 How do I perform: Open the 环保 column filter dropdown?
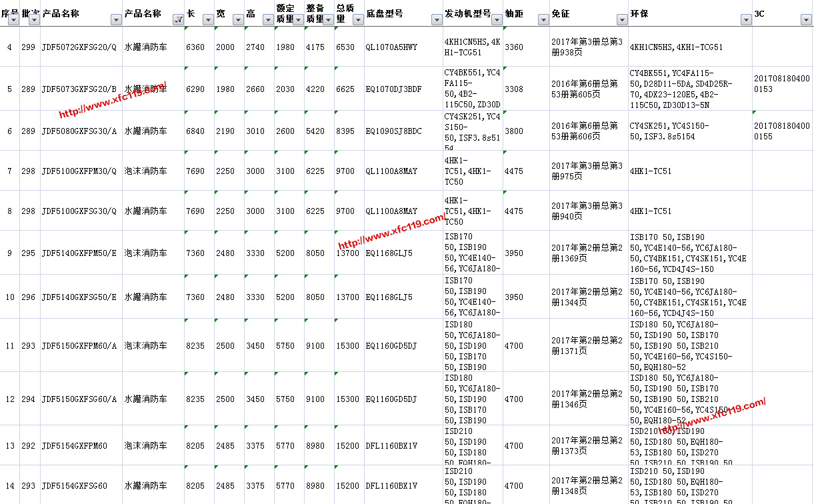746,20
